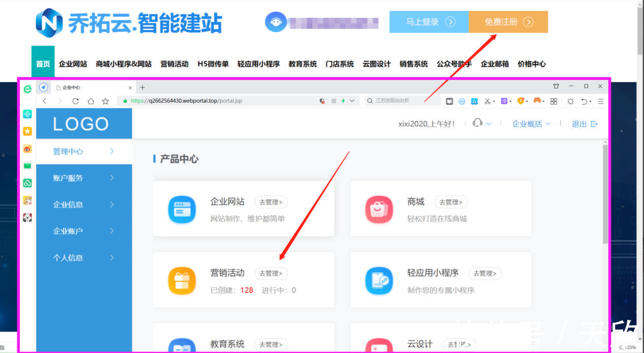Open the 营销活动 item in the top nav
This screenshot has width=644, height=353.
(174, 64)
